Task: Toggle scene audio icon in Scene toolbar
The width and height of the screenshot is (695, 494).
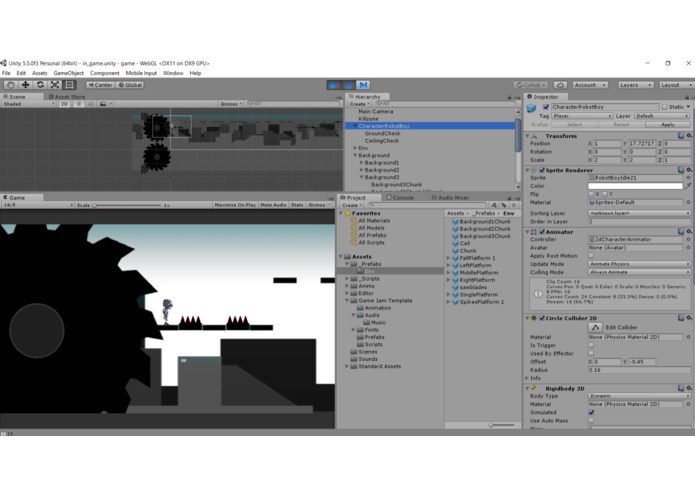Action: coord(90,104)
